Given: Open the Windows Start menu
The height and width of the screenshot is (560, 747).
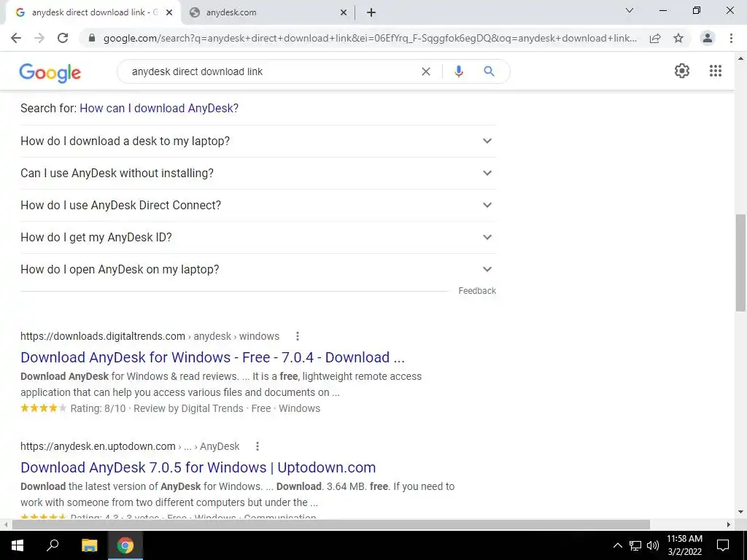Looking at the screenshot, I should pos(18,545).
